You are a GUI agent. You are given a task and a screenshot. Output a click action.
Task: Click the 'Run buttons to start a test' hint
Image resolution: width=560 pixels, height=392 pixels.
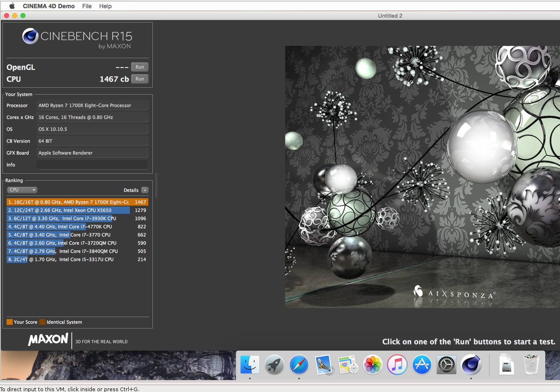click(x=469, y=342)
